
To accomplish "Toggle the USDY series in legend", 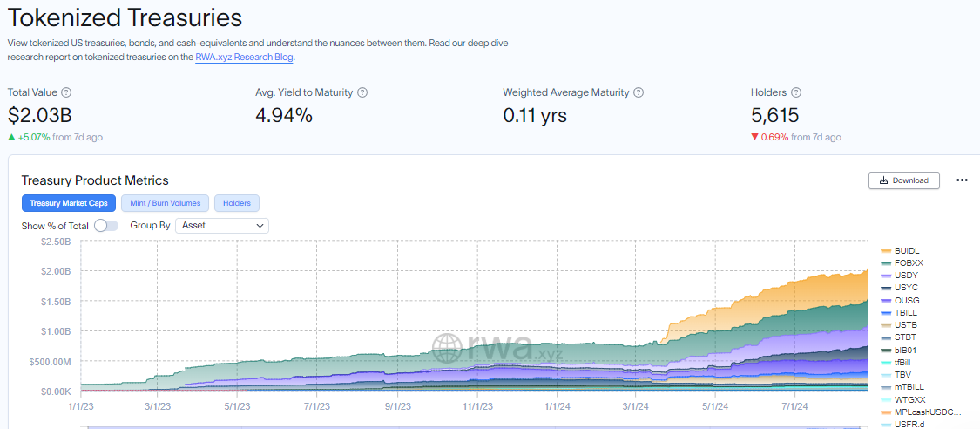I will [905, 276].
